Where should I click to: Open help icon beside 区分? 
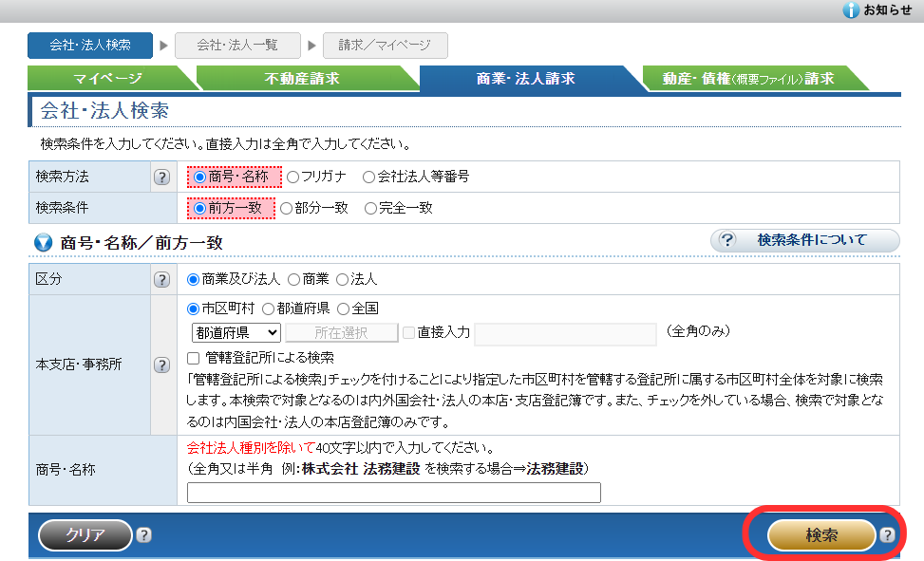coord(161,279)
